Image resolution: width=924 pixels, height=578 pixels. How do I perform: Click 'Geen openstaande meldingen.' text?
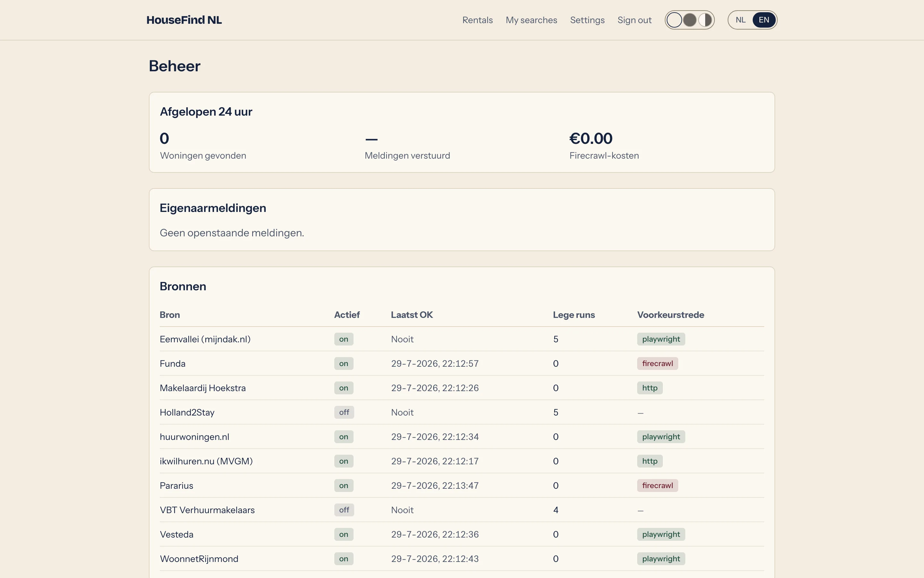(x=232, y=233)
